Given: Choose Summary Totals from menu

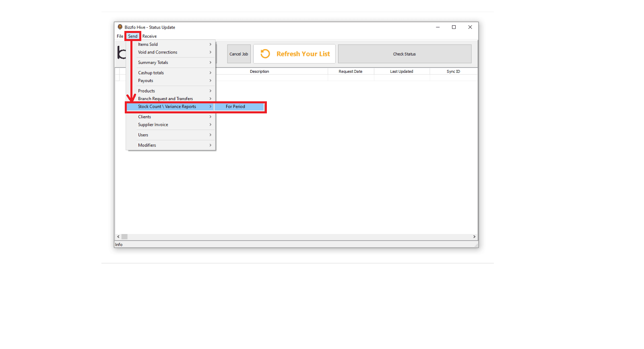Looking at the screenshot, I should [x=171, y=62].
